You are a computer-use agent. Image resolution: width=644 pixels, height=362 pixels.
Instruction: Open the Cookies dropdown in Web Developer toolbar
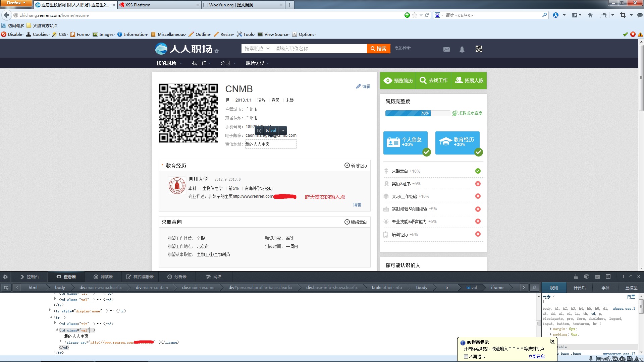point(38,34)
